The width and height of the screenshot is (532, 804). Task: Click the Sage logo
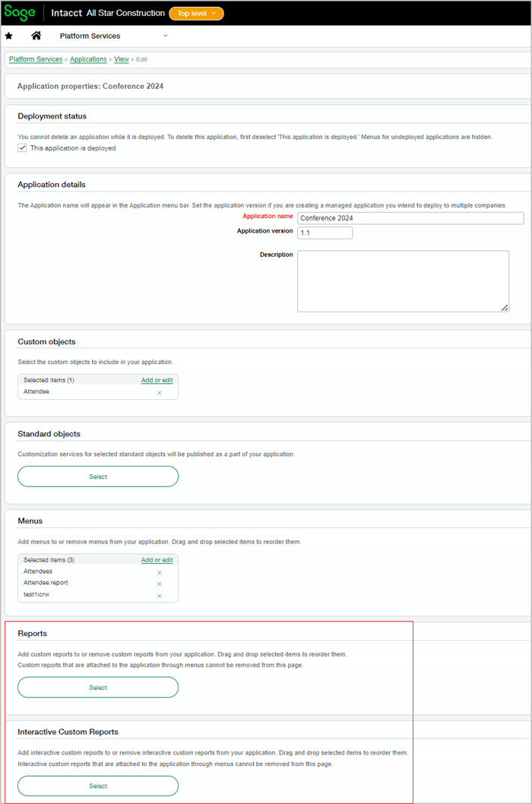[x=19, y=13]
